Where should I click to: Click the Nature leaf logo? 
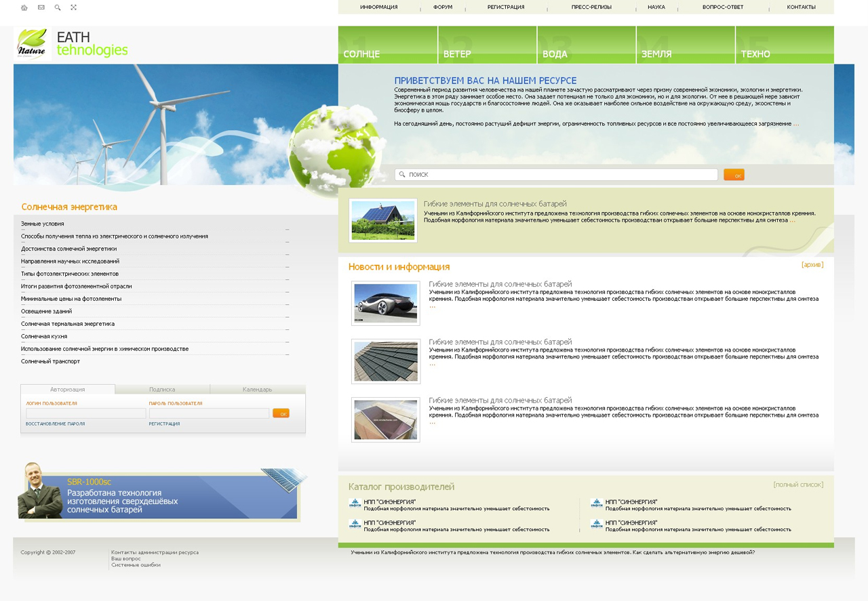(x=32, y=44)
